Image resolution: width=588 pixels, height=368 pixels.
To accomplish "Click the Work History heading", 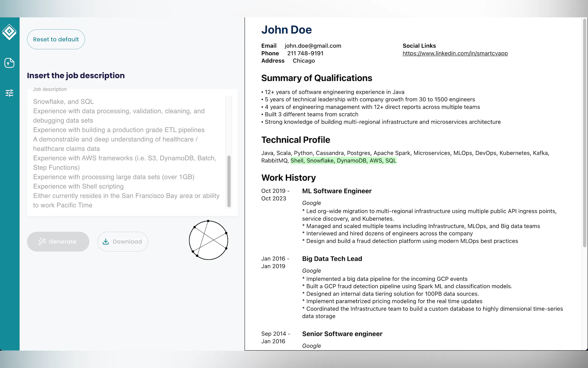I will [288, 178].
